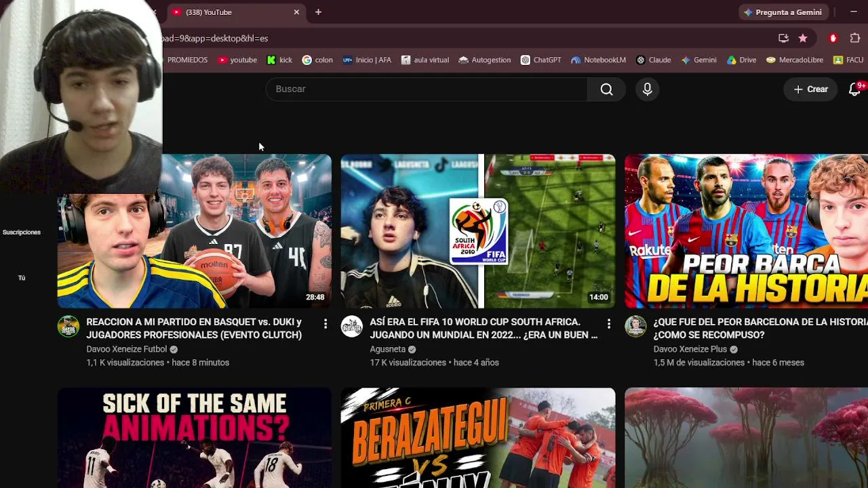This screenshot has width=868, height=488.
Task: Open Agusneta channel avatar
Action: pos(352,327)
